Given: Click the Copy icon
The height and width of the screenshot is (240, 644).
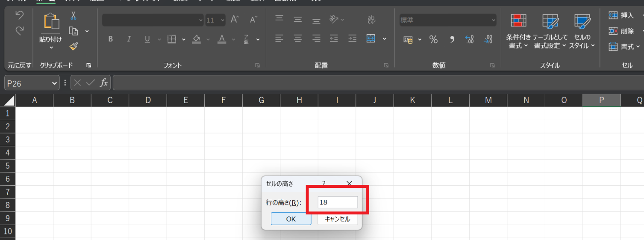Looking at the screenshot, I should point(74,31).
